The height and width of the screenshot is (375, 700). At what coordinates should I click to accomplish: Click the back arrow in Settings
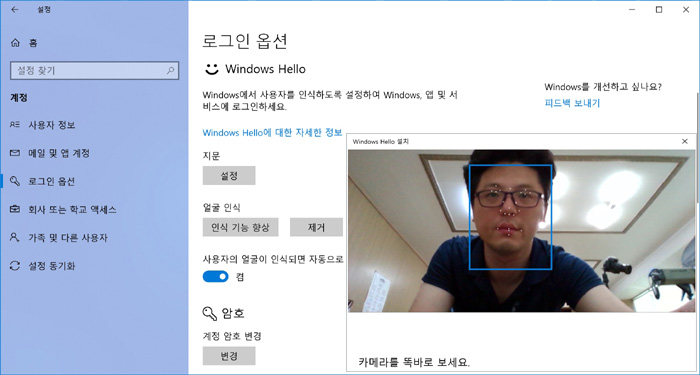pos(15,9)
